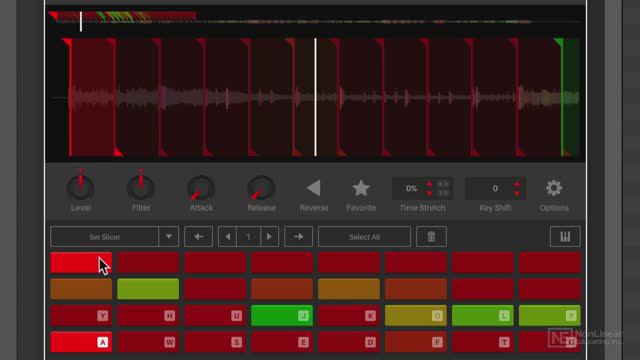
Task: Click the Select All button
Action: (364, 237)
